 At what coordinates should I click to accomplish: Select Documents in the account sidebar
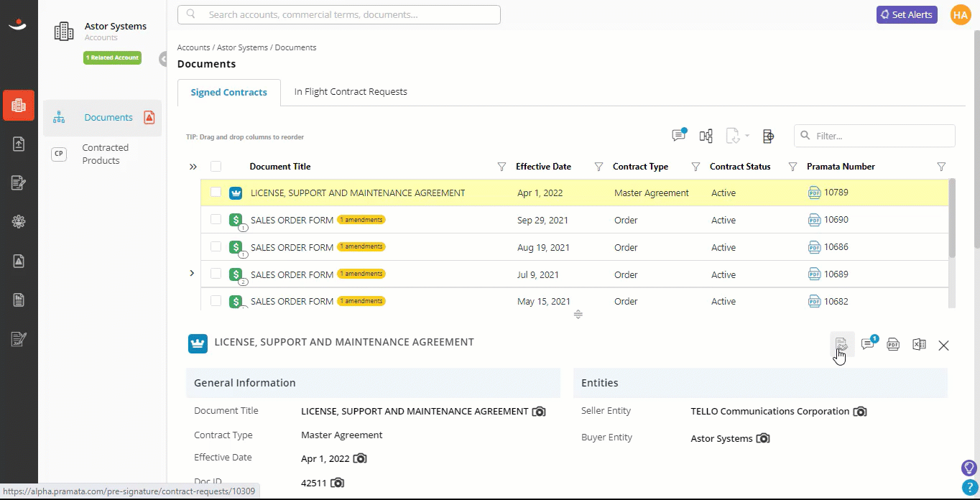pyautogui.click(x=102, y=117)
